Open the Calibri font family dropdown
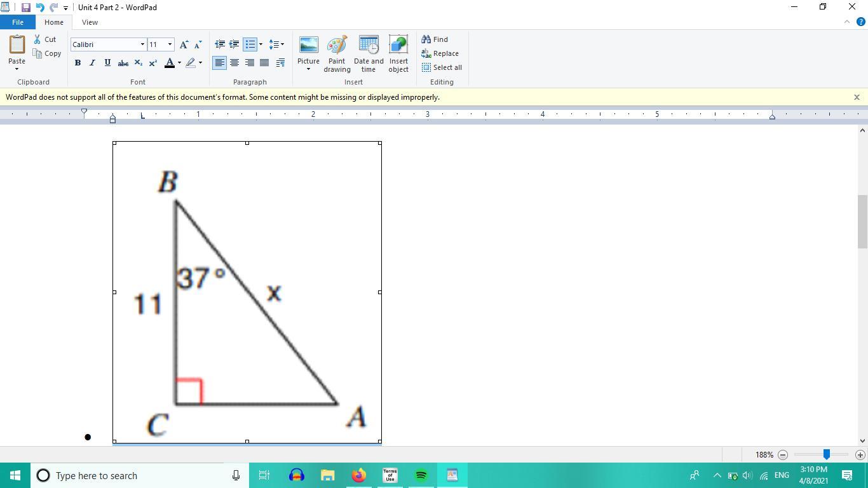The image size is (868, 488). (x=142, y=44)
